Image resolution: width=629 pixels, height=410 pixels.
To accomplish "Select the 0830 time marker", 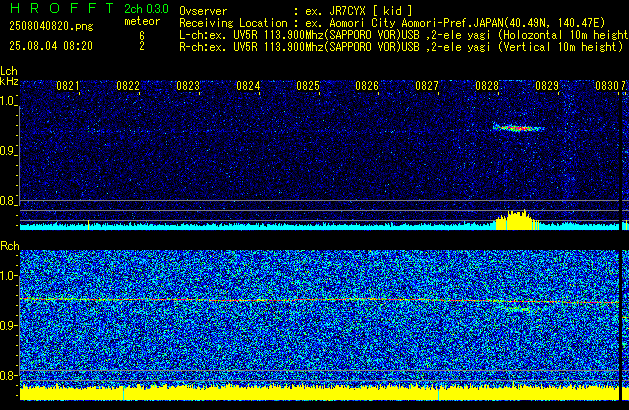I will pos(607,86).
